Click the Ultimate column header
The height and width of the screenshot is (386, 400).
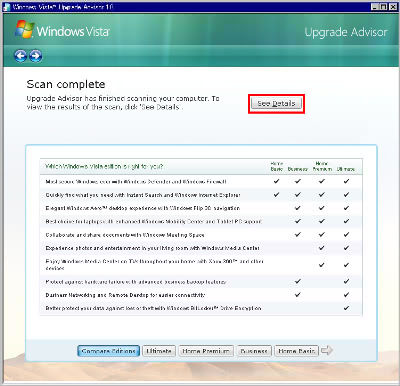(346, 169)
